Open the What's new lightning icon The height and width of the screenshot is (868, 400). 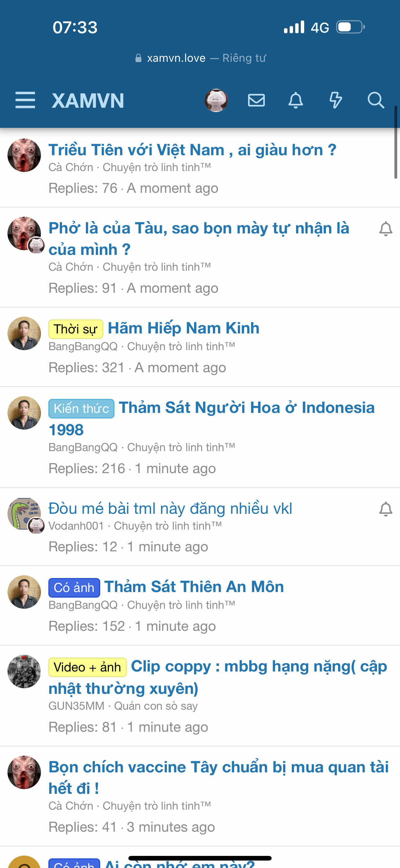pyautogui.click(x=336, y=100)
